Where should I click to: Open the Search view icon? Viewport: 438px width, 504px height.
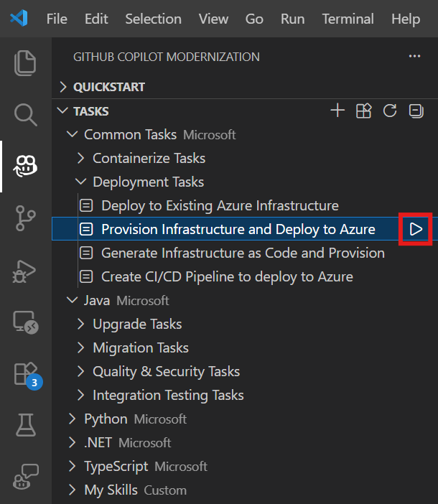pos(25,115)
